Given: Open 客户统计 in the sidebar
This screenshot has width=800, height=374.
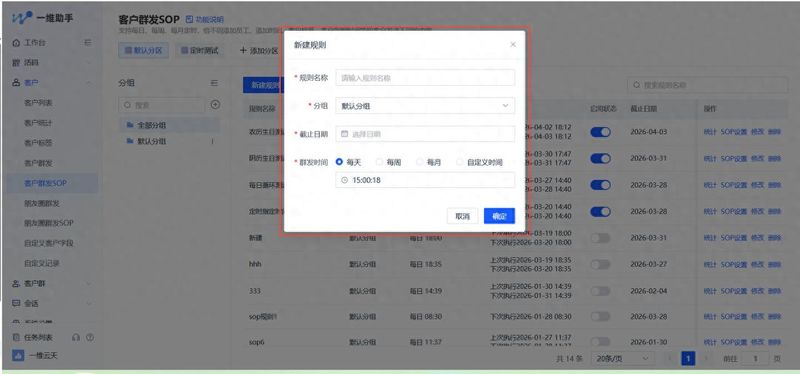Looking at the screenshot, I should pyautogui.click(x=38, y=123).
